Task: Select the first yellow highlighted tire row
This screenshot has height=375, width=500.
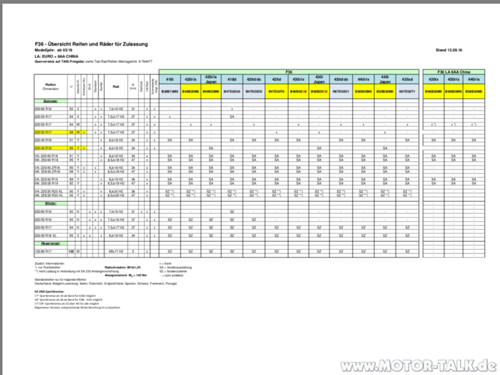Action: (x=61, y=132)
